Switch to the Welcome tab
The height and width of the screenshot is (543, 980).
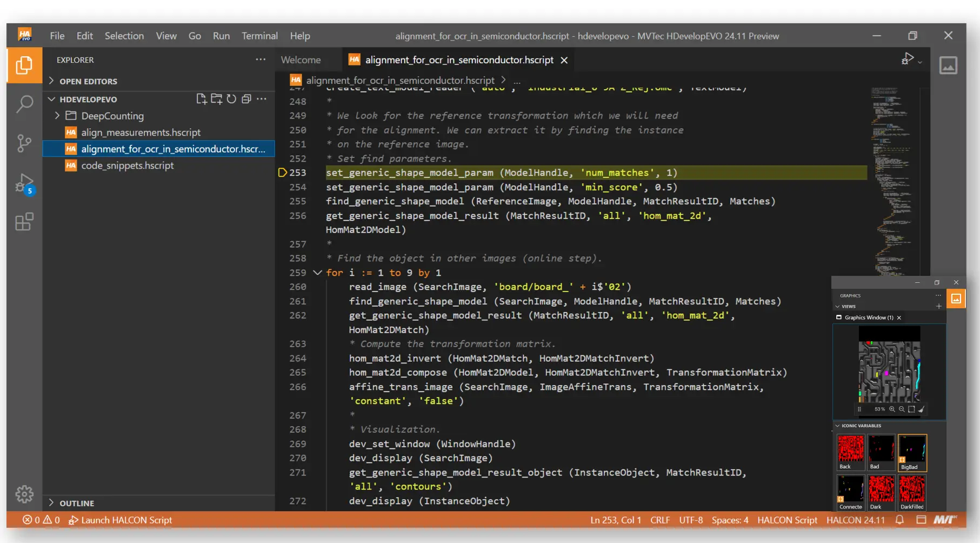click(301, 60)
